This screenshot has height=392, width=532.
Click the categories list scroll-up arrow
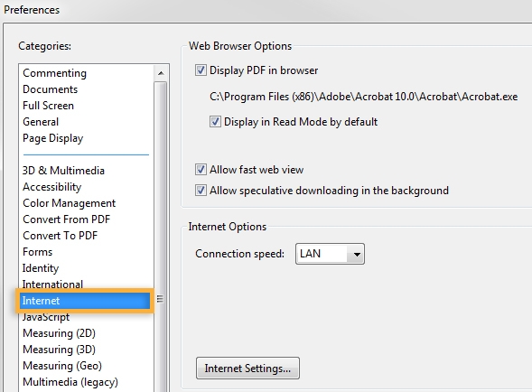[x=161, y=73]
